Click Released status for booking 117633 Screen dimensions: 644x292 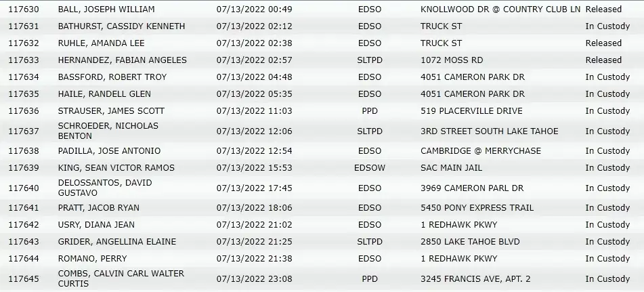click(603, 60)
